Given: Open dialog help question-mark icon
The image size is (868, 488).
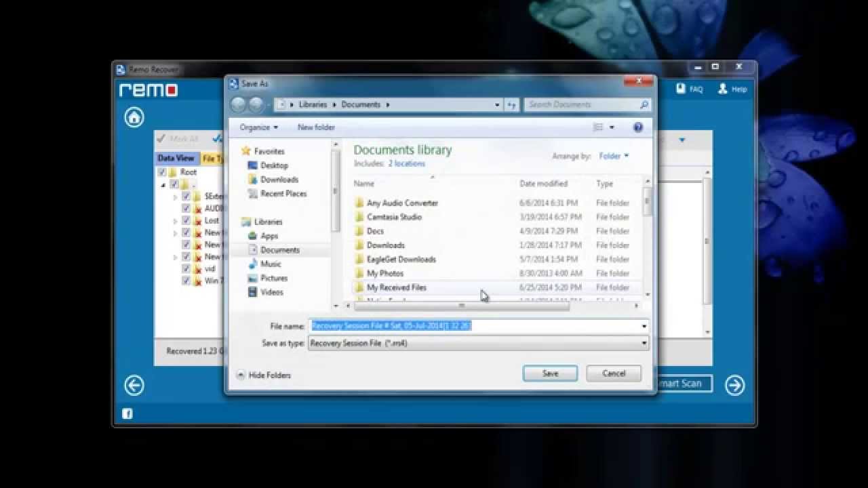Looking at the screenshot, I should pyautogui.click(x=637, y=127).
